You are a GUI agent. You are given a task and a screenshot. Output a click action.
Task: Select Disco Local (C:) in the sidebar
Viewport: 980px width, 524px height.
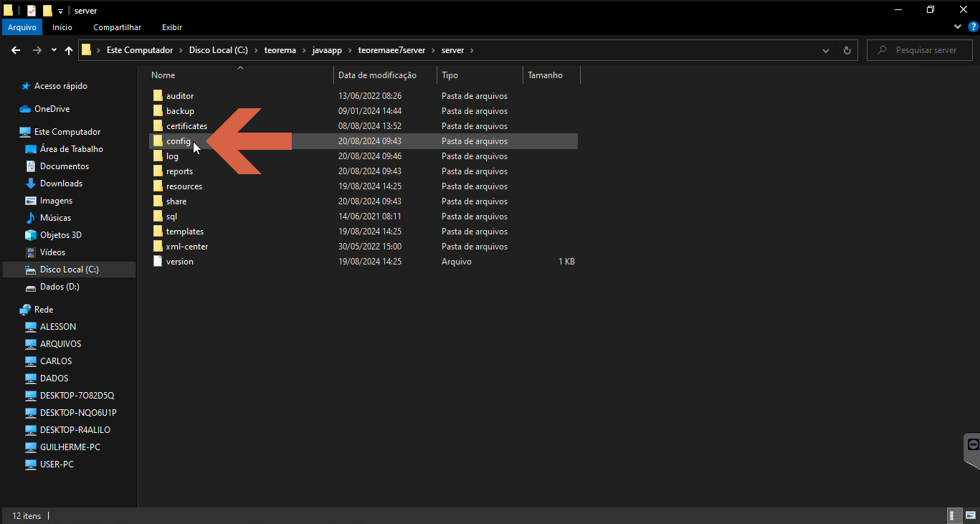[69, 270]
